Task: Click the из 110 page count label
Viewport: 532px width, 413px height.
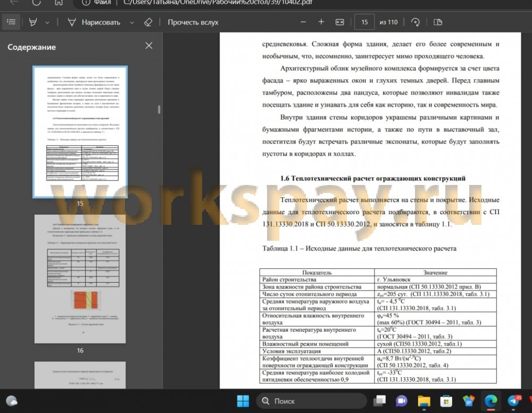Action: [388, 22]
